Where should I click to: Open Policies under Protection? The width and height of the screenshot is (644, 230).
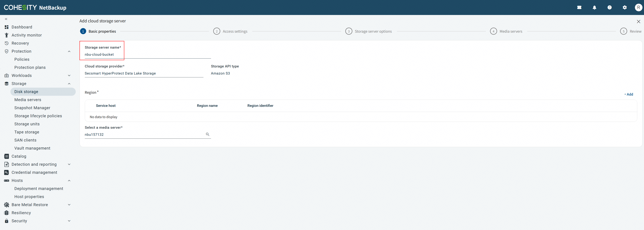[x=22, y=59]
